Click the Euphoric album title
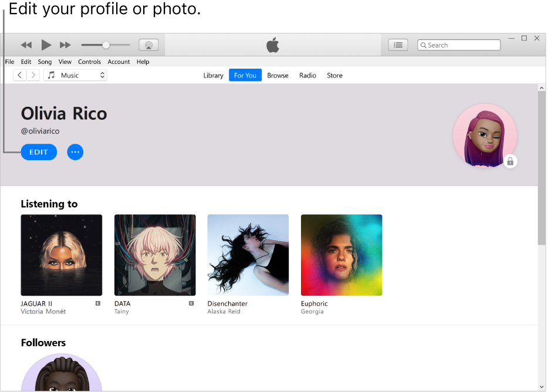The image size is (548, 392). click(x=314, y=303)
